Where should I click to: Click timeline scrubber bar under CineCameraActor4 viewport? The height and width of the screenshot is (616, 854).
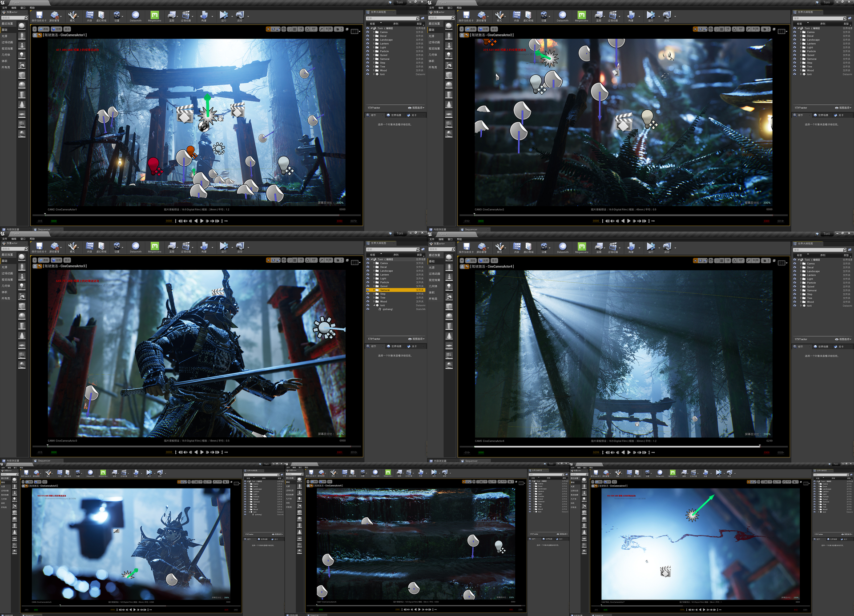click(x=623, y=446)
